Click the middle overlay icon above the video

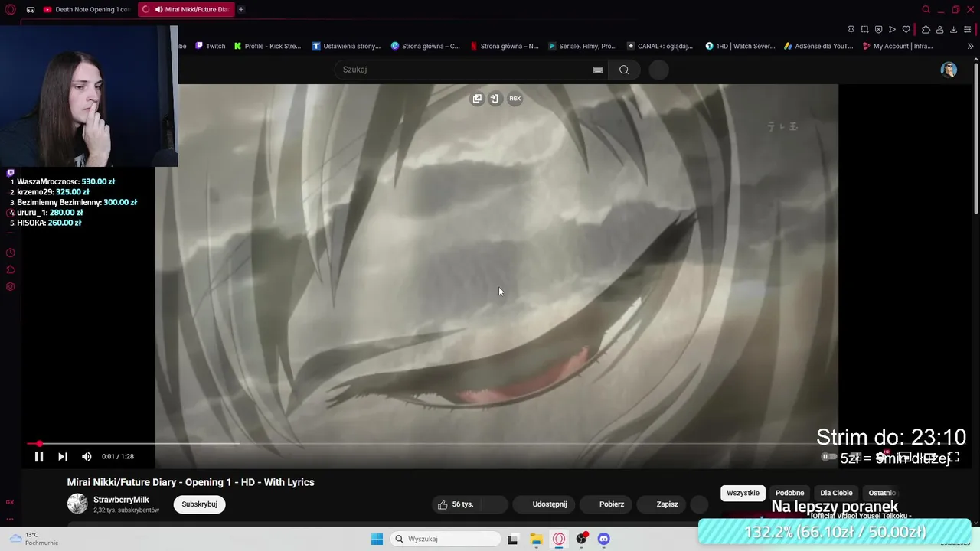point(495,98)
